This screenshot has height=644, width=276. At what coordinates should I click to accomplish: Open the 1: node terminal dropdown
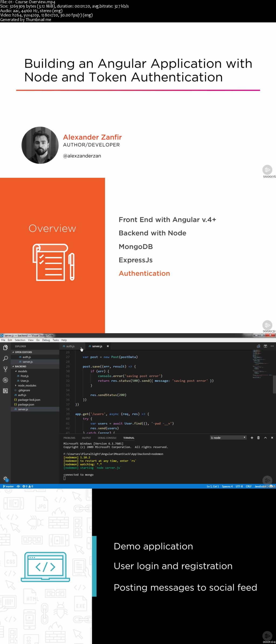click(228, 438)
